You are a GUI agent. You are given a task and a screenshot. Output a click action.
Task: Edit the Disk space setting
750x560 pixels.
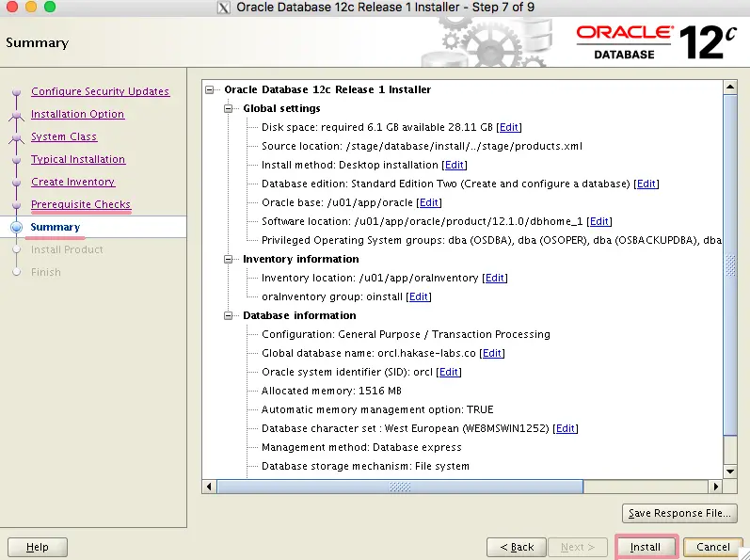point(509,127)
